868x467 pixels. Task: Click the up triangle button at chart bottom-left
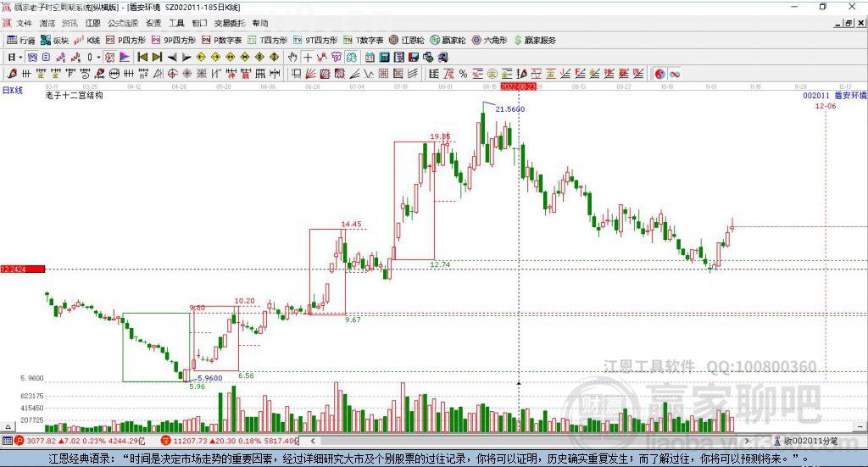point(8,426)
